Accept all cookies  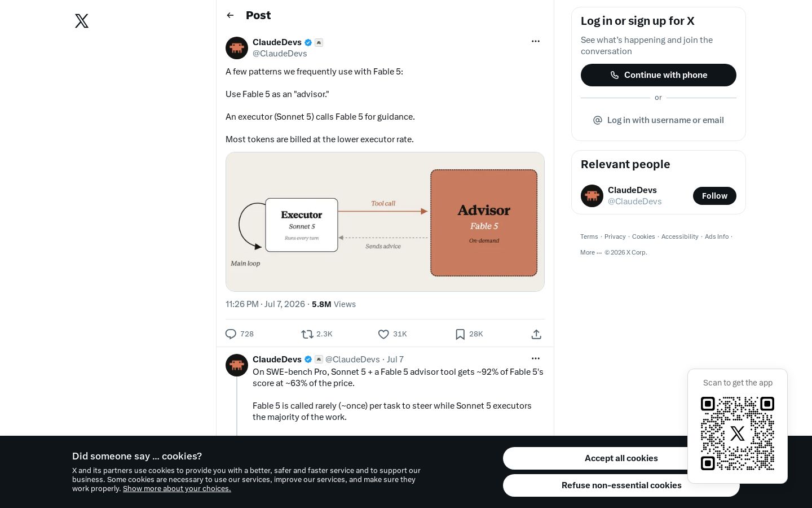pos(621,458)
